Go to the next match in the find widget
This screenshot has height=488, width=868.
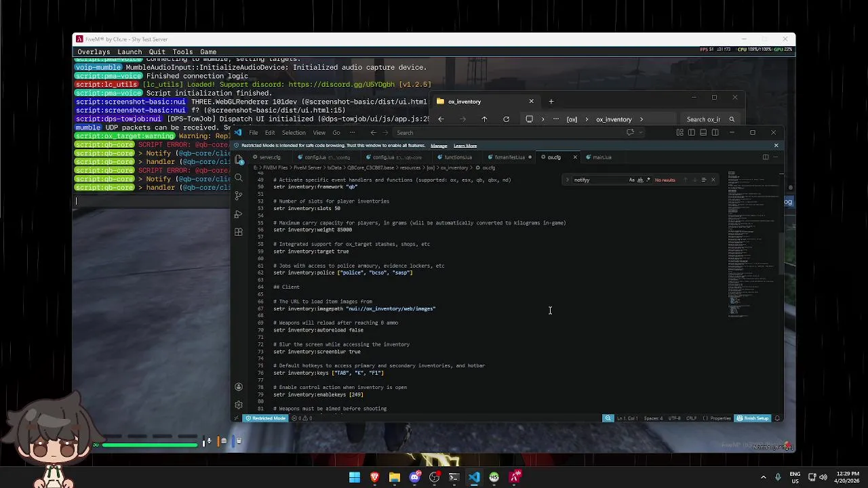pos(694,180)
